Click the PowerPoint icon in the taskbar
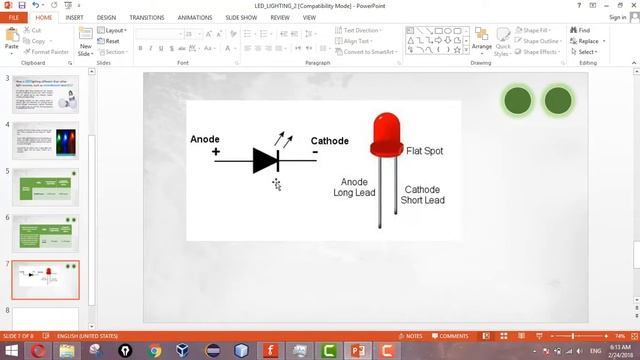Image resolution: width=640 pixels, height=360 pixels. click(x=358, y=351)
